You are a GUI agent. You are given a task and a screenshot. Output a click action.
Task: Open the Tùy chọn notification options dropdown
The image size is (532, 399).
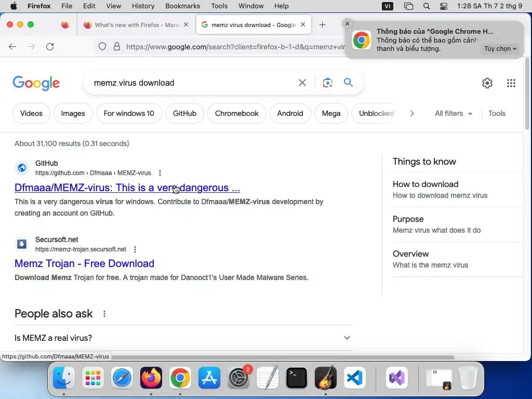click(500, 48)
